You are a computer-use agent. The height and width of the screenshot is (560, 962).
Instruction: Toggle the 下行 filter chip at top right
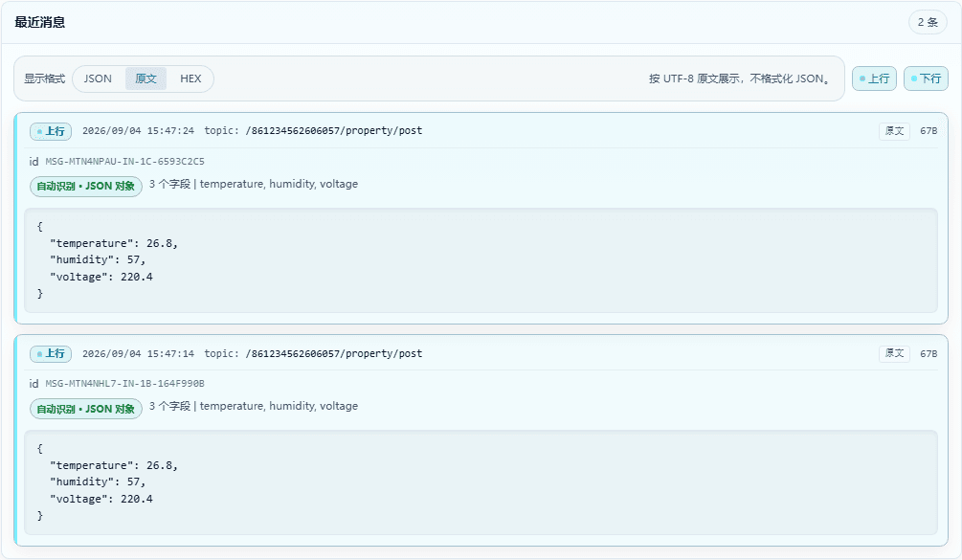coord(926,78)
